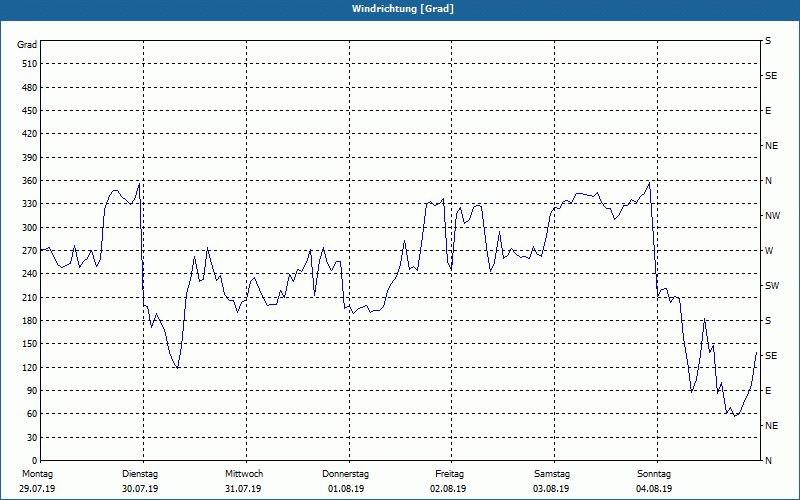
Task: Click the date 01.08.19
Action: click(x=346, y=489)
